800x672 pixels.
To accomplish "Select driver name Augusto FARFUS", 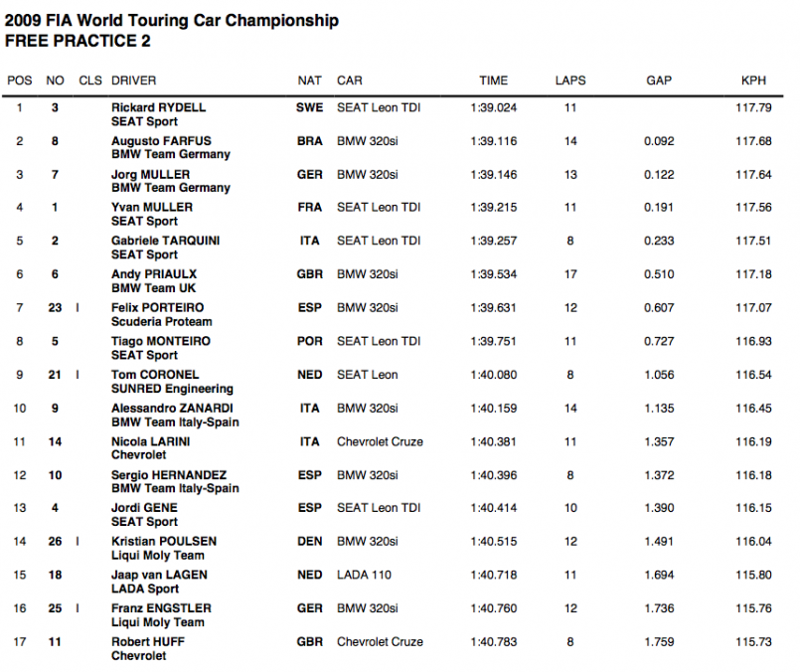I will point(161,141).
